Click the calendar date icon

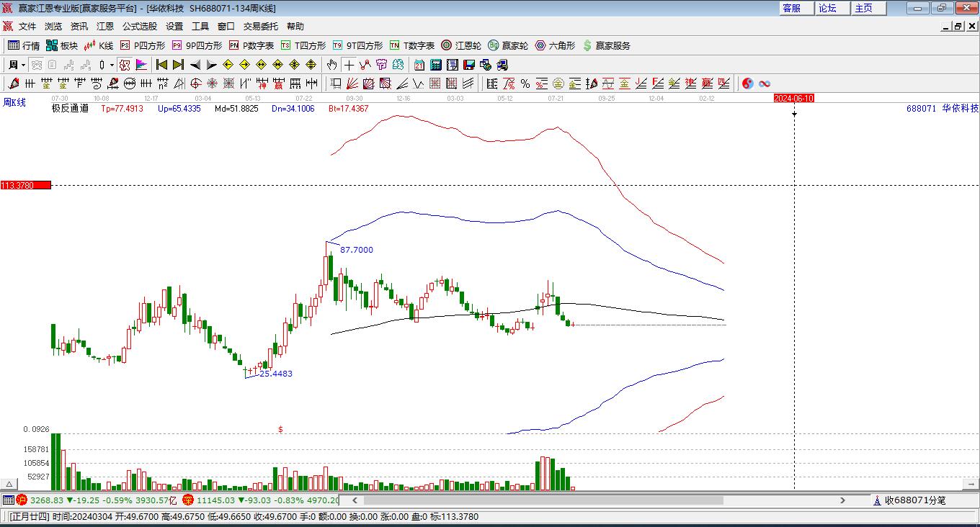tap(419, 65)
